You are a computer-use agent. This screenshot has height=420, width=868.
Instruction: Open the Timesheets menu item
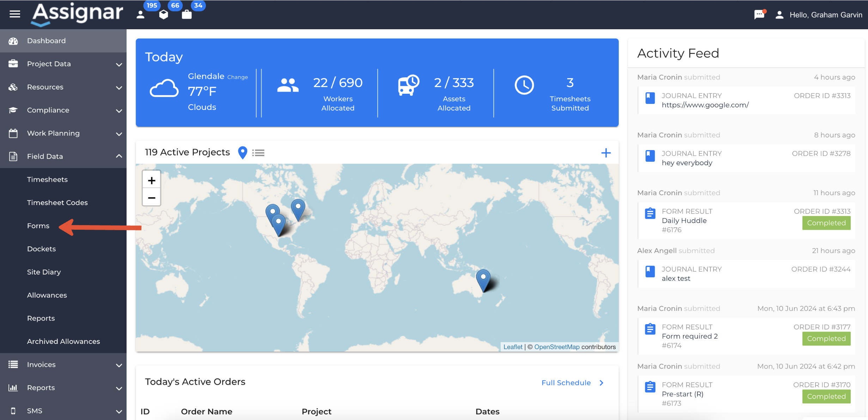[47, 180]
